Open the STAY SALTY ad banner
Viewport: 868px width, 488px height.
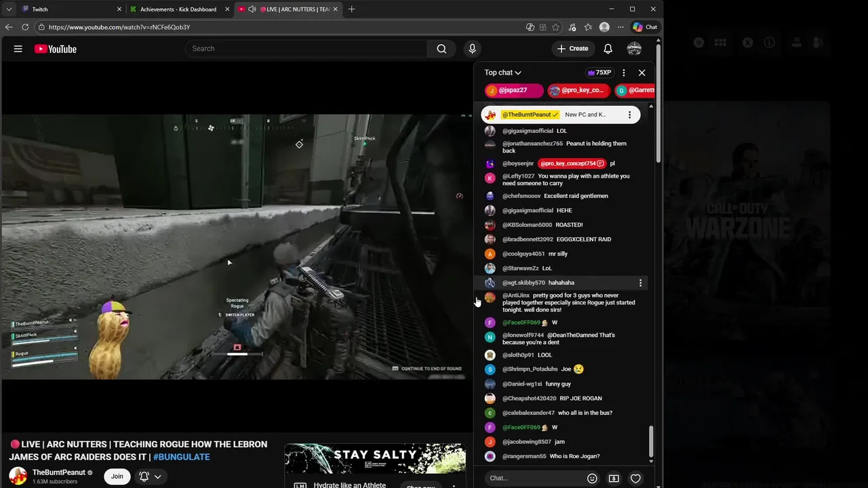[x=375, y=458]
